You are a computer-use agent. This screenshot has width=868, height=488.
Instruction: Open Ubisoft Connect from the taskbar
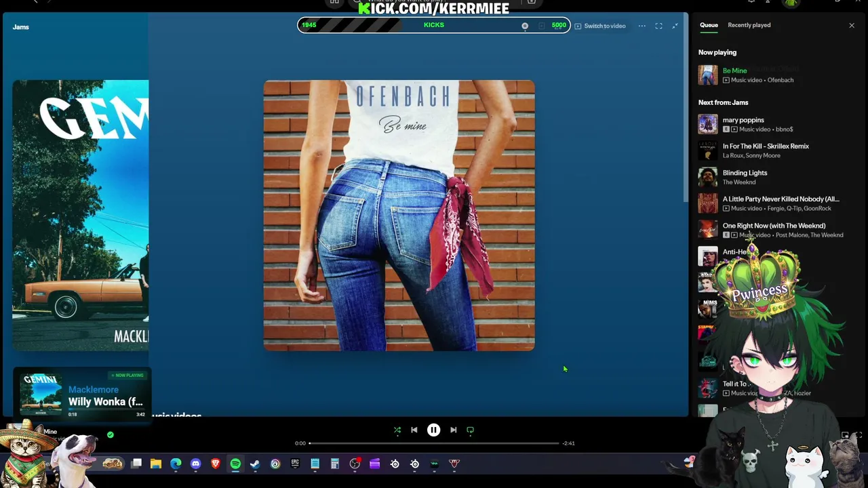(x=275, y=464)
